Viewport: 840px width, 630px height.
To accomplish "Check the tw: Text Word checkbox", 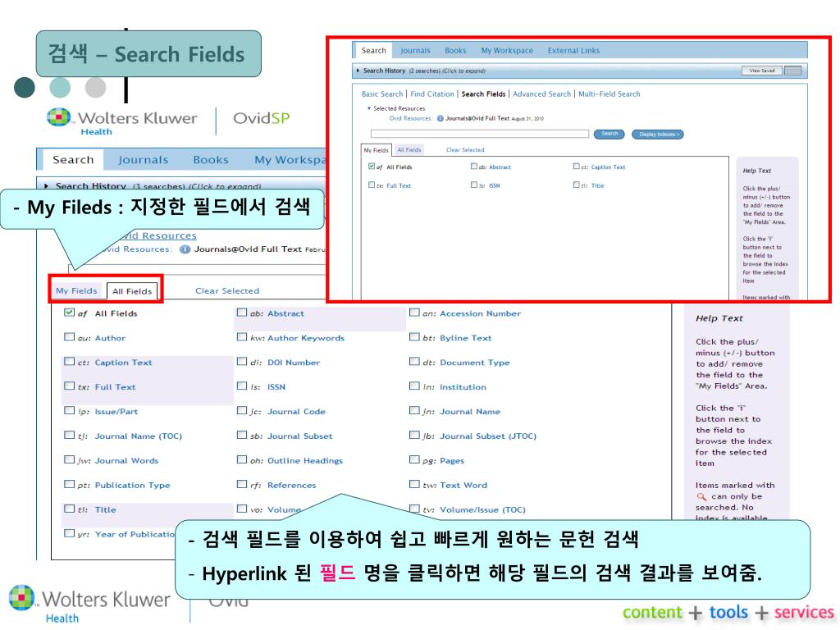I will pos(414,484).
